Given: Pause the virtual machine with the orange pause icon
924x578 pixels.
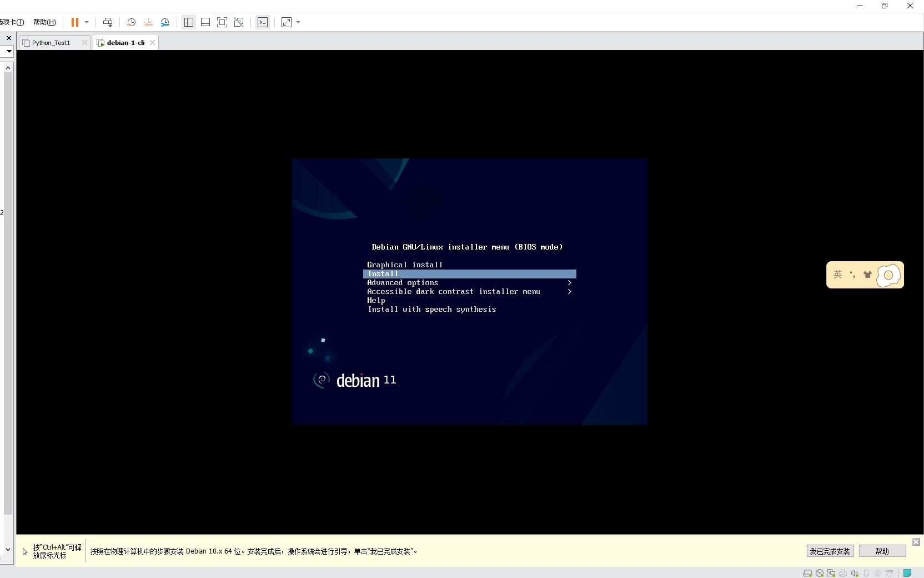Looking at the screenshot, I should pos(74,22).
